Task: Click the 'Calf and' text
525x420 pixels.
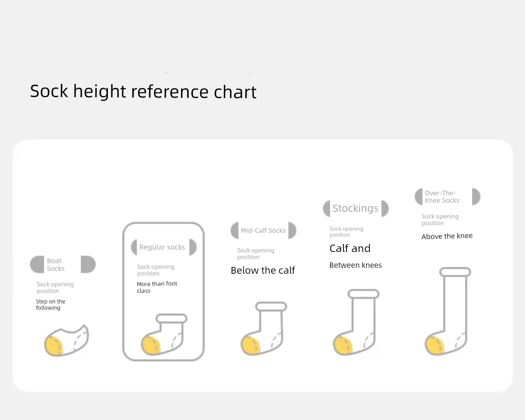Action: (350, 248)
